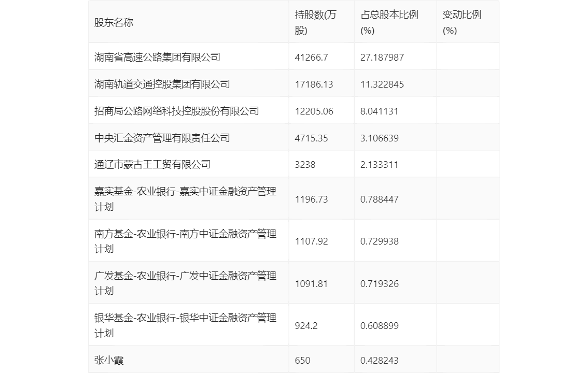Select 嘉实基金-农业银行 asset plan row name
Image resolution: width=588 pixels, height=373 pixels.
[x=185, y=199]
